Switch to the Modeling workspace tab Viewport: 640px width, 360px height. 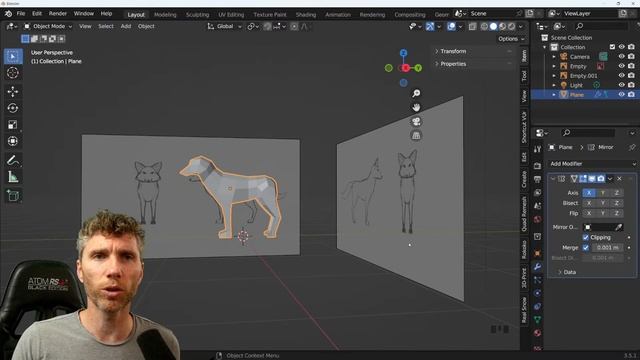click(x=165, y=14)
